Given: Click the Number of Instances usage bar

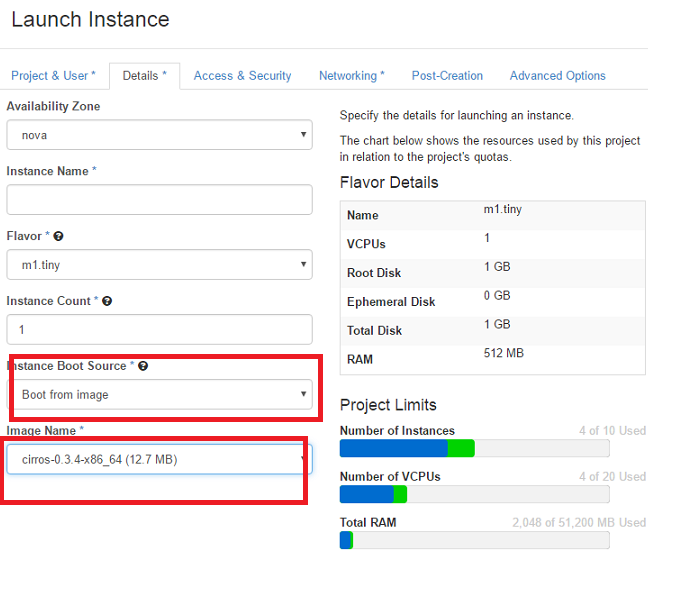Looking at the screenshot, I should click(x=474, y=448).
